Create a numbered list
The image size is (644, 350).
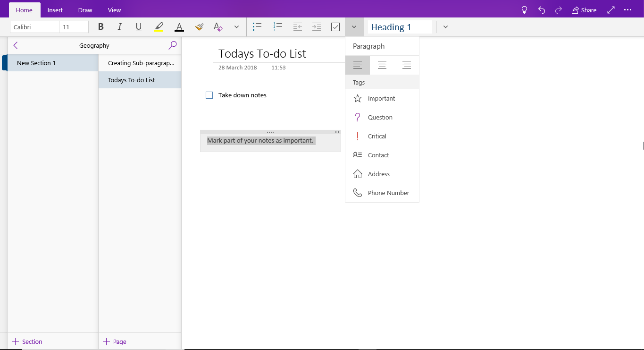coord(277,27)
